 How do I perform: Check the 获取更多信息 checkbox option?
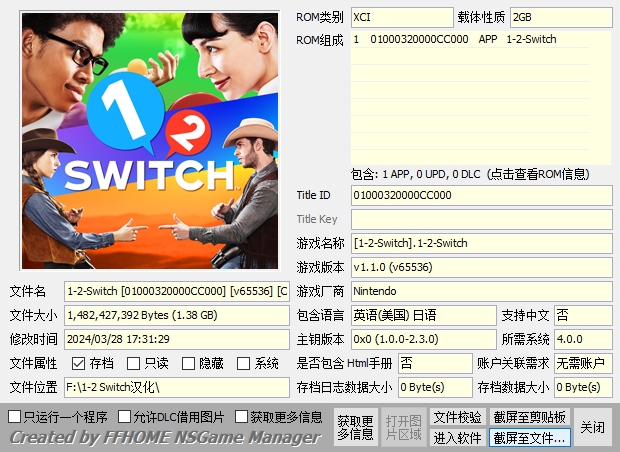pos(242,416)
